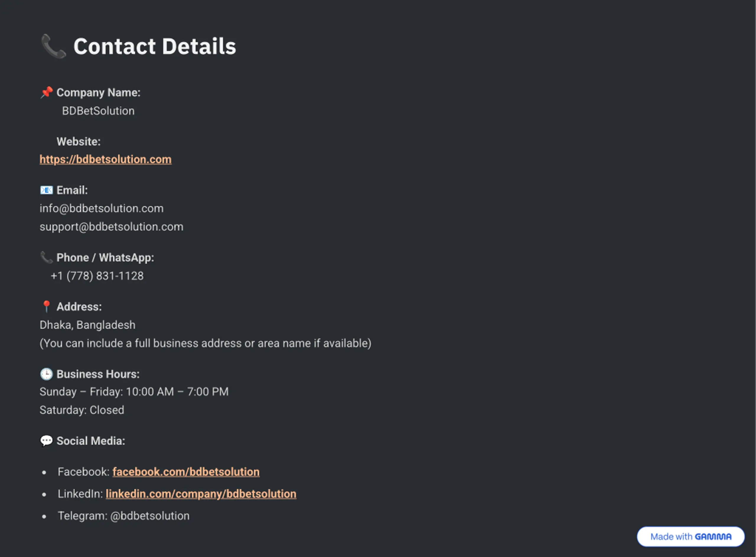Click the Saturday: Closed text
Viewport: 756px width, 557px height.
coord(82,410)
